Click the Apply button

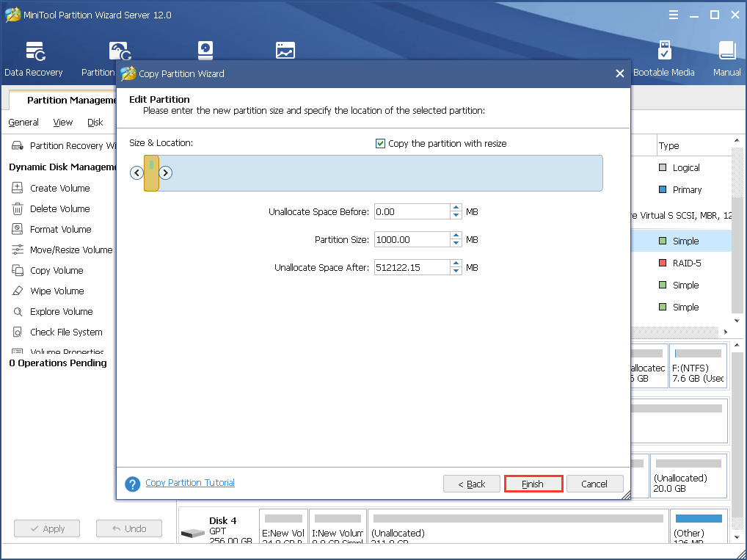(47, 528)
